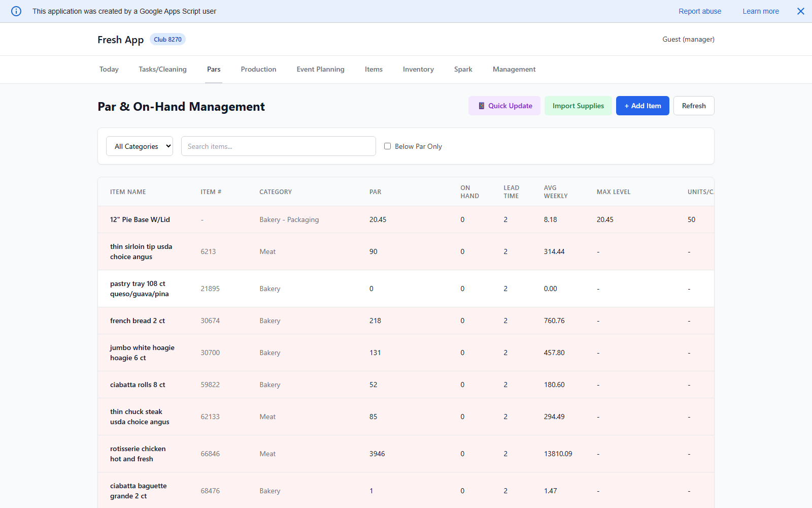
Task: Open the All Categories dropdown
Action: click(140, 146)
